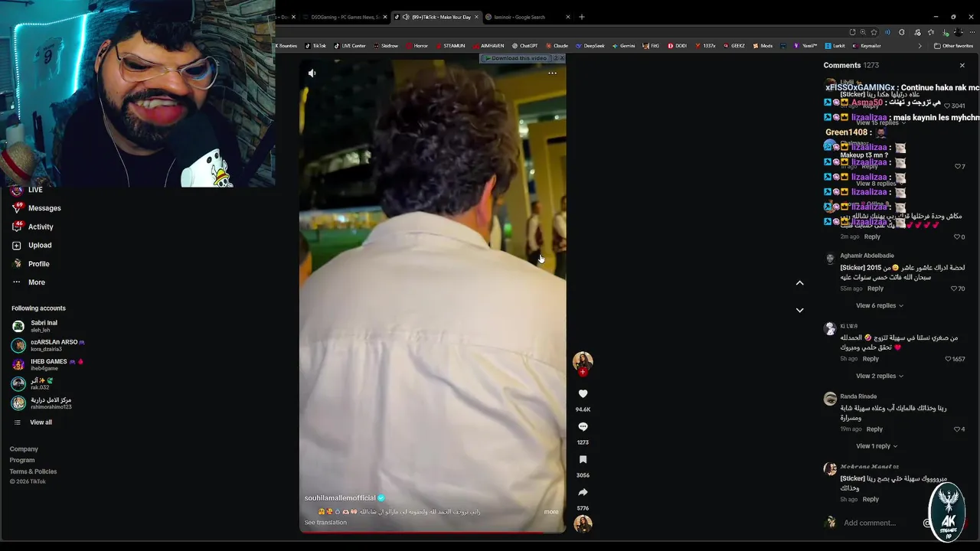Click the Add comment input field

click(x=879, y=523)
